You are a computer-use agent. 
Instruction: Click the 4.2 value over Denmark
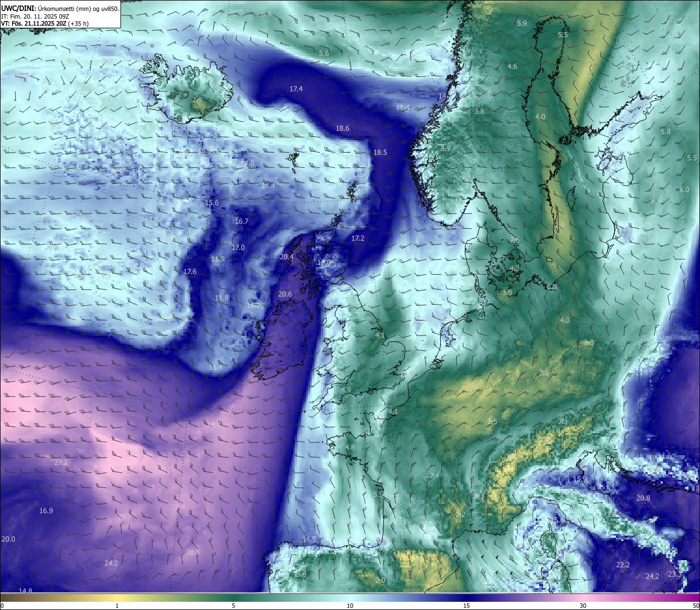tap(515, 268)
